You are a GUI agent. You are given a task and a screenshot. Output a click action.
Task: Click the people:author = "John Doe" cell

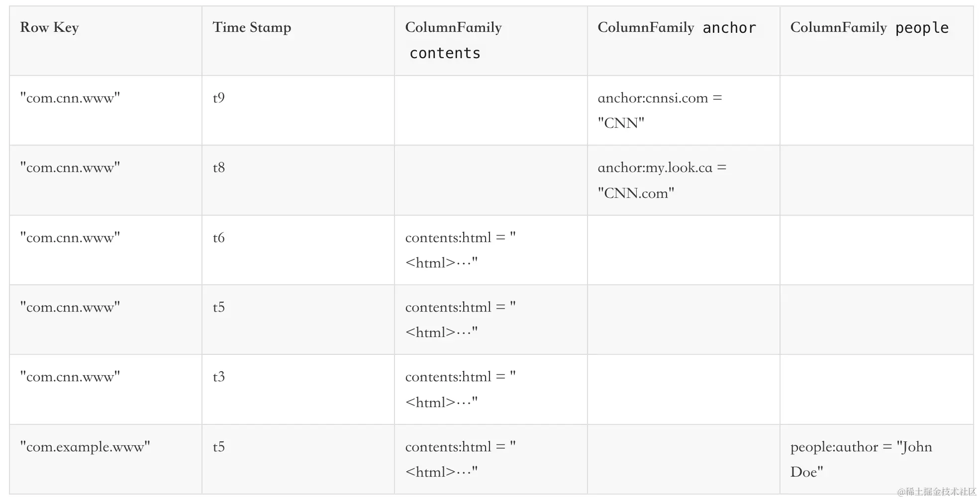(x=861, y=459)
